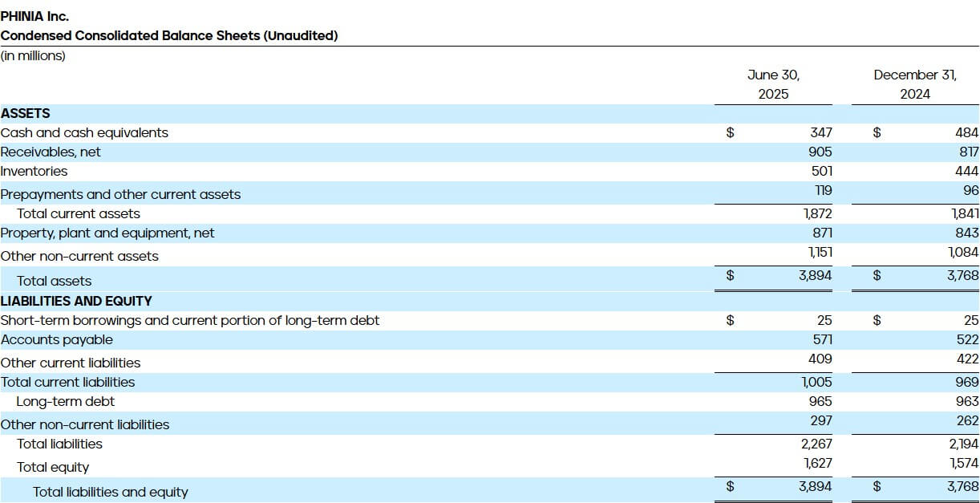Select the inventories value 444
The image size is (980, 503).
967,172
